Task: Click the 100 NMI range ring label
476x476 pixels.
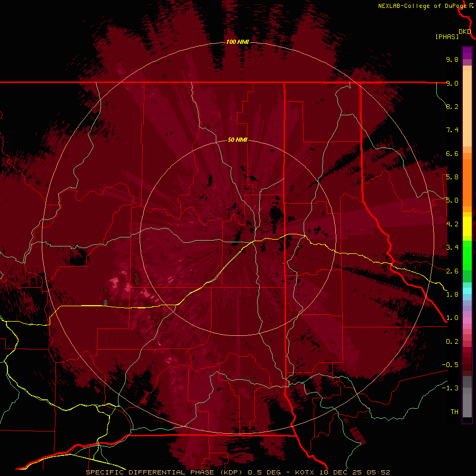Action: pos(237,42)
